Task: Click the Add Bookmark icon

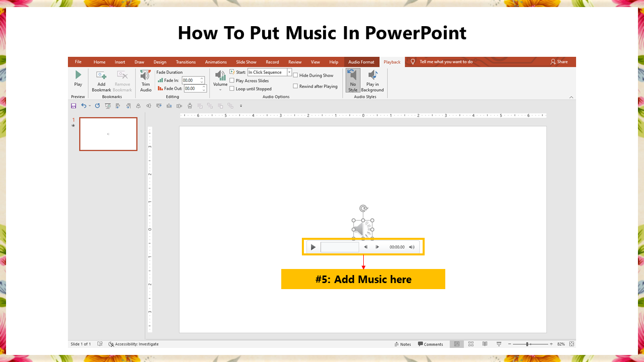Action: coord(101,75)
